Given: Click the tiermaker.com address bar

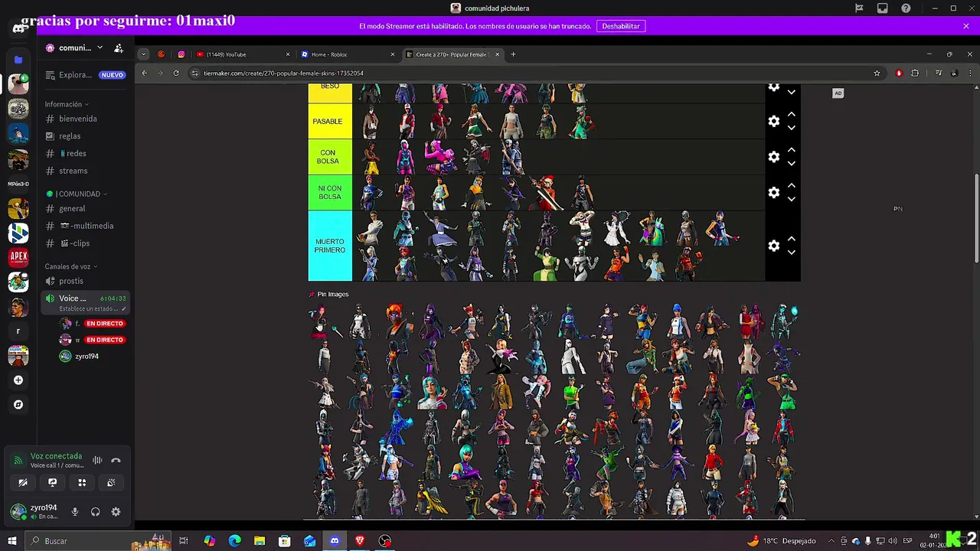Looking at the screenshot, I should 532,73.
